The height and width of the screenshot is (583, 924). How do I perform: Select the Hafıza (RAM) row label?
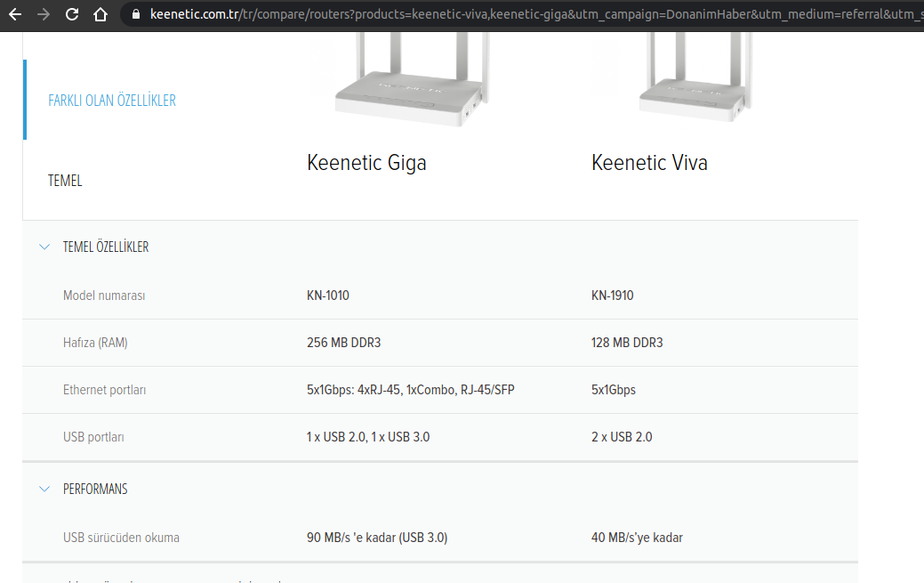(x=95, y=343)
